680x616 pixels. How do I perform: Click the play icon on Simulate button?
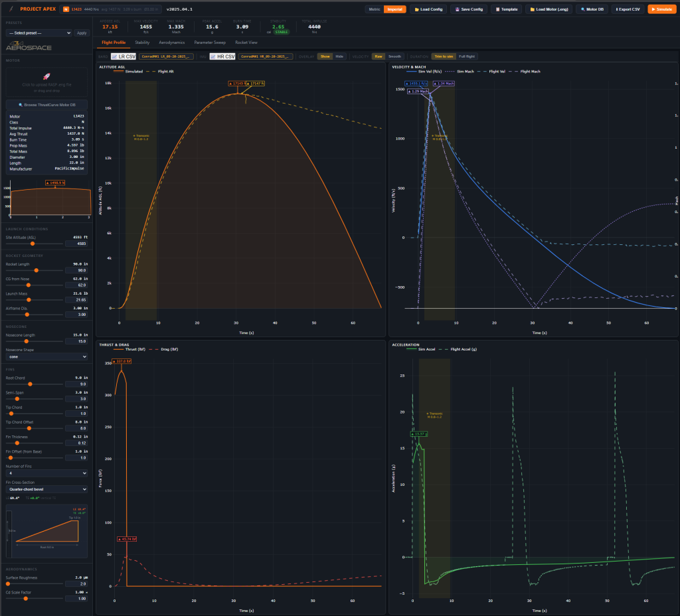[x=653, y=9]
